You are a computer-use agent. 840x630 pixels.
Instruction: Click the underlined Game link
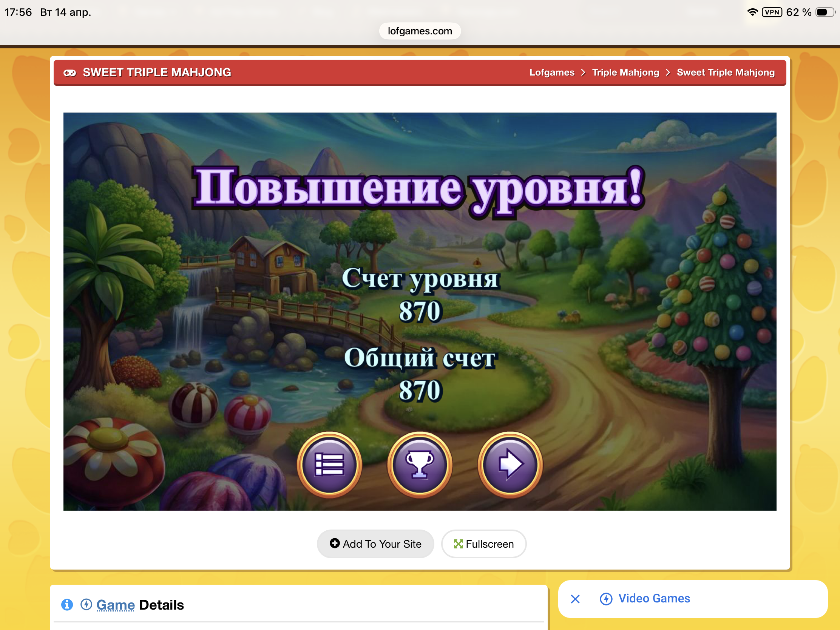116,605
